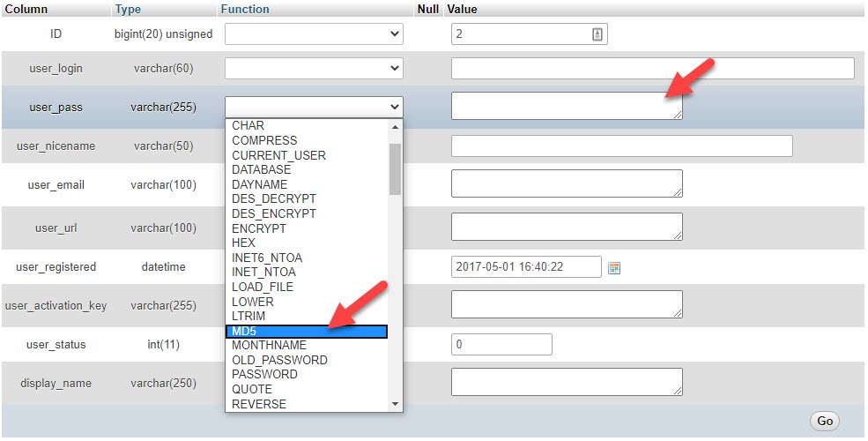This screenshot has width=868, height=441.
Task: Click the user_registered column name
Action: [56, 267]
